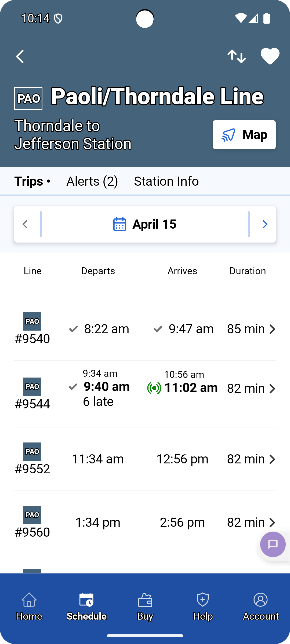
Task: Tap the live tracking signal icon
Action: pyautogui.click(x=154, y=388)
